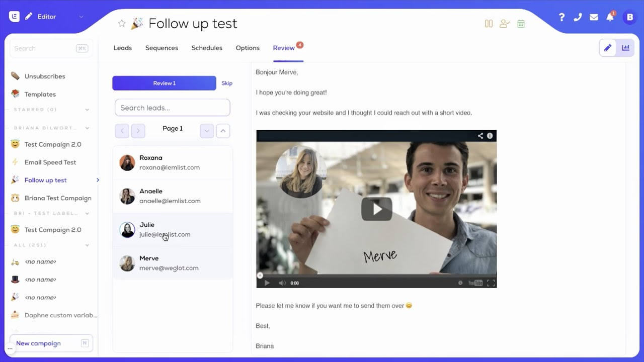Star the Follow up test campaign

[121, 24]
